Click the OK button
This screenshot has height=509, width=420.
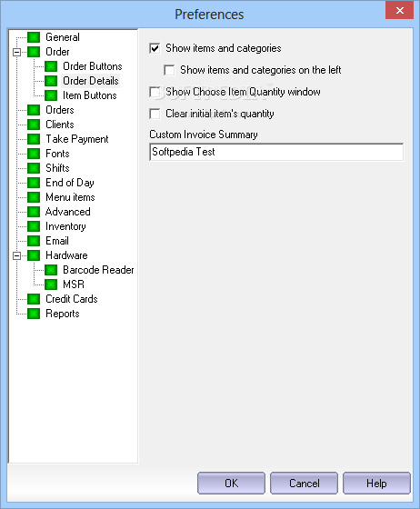point(231,483)
